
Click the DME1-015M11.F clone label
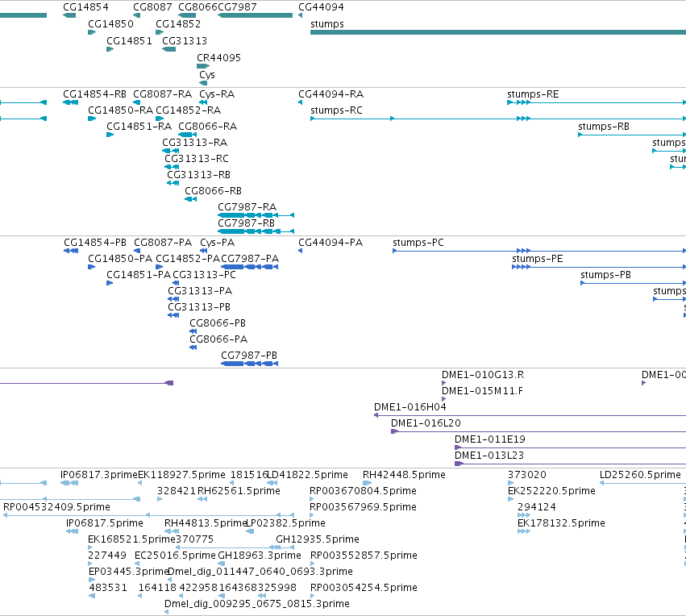coord(482,391)
